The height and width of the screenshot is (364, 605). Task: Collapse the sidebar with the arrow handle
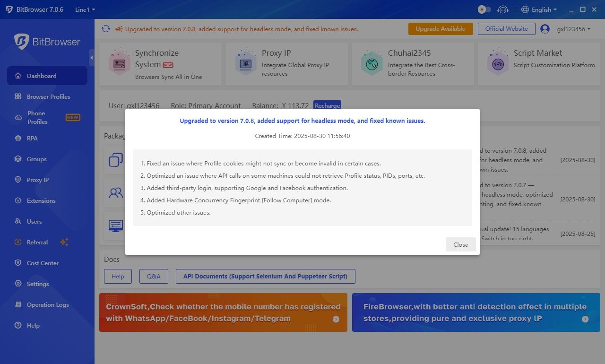pyautogui.click(x=91, y=58)
